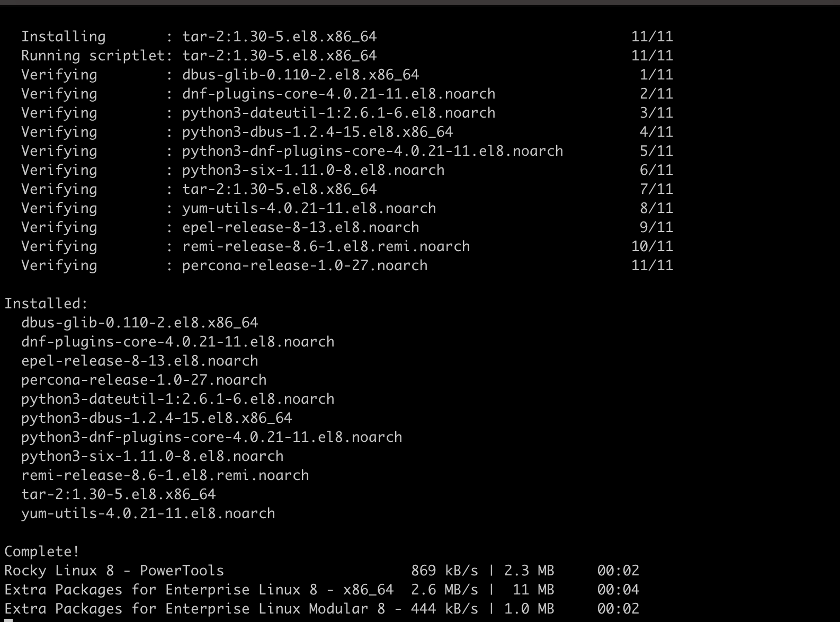Click python3-dateutil package in the Verifying row
The height and width of the screenshot is (622, 840).
[338, 113]
